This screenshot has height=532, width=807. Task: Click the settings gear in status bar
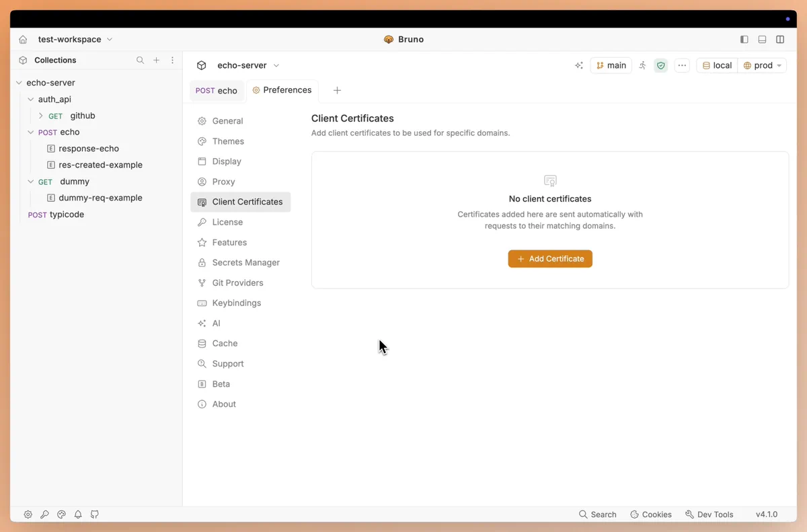[28, 515]
